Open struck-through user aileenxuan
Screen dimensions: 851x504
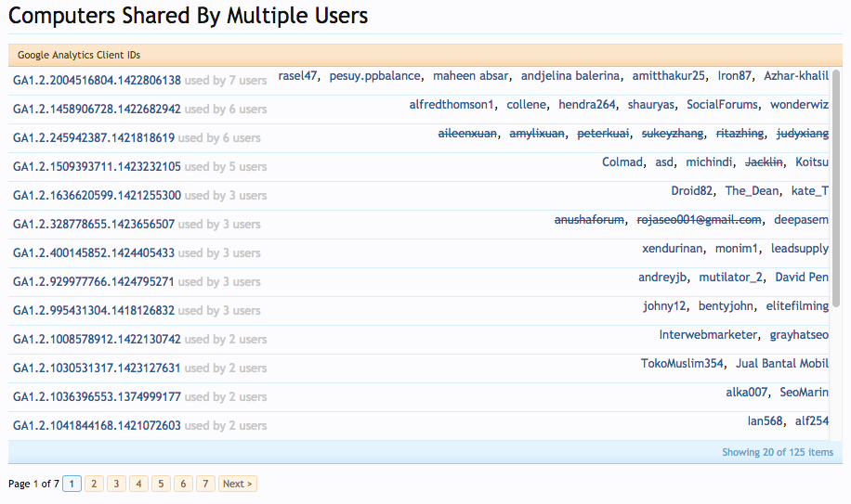point(467,134)
